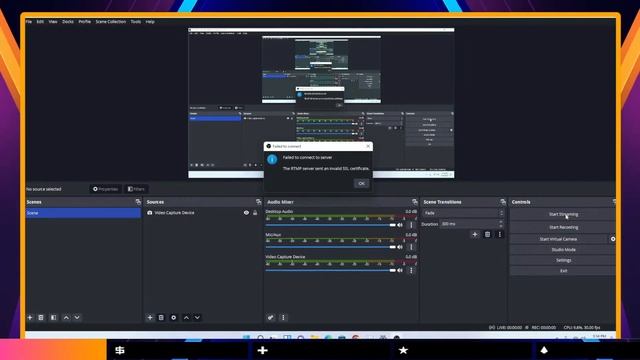640x360 pixels.
Task: Click the CPU usage and fps text in status bar
Action: tap(582, 327)
